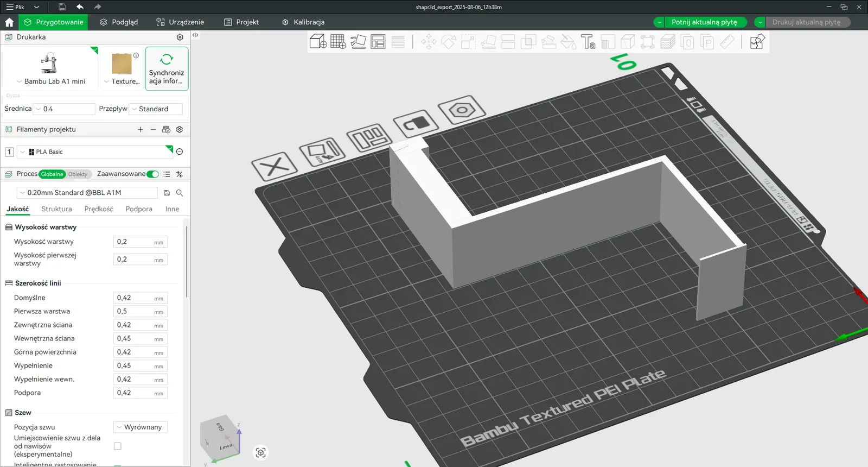Click the arrange-plate icon on the bed
Image resolution: width=868 pixels, height=467 pixels.
[369, 137]
